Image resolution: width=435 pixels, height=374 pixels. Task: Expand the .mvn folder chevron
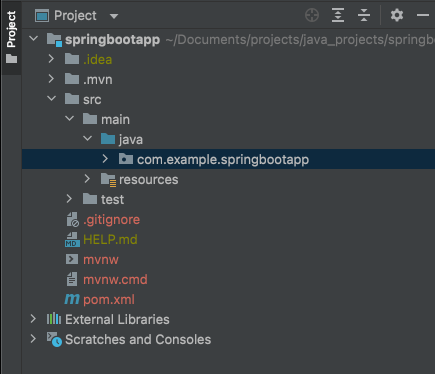(x=51, y=79)
